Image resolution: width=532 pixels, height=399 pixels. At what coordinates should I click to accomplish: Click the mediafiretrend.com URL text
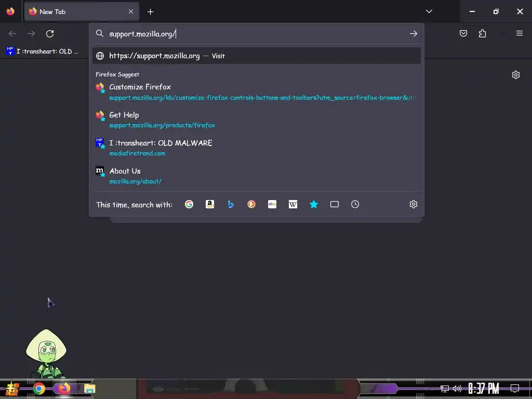(137, 153)
